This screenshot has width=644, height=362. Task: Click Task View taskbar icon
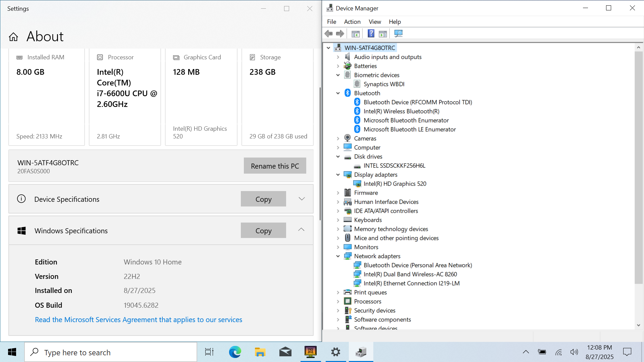(x=209, y=352)
